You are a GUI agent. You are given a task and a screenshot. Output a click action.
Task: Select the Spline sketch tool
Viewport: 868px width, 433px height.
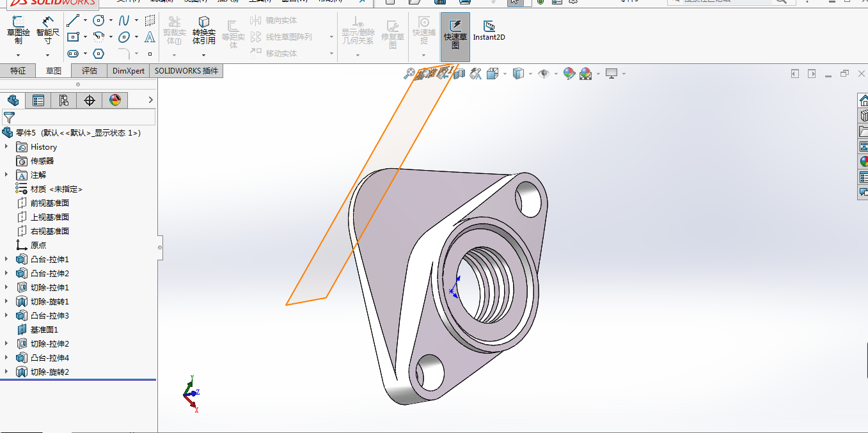click(124, 20)
